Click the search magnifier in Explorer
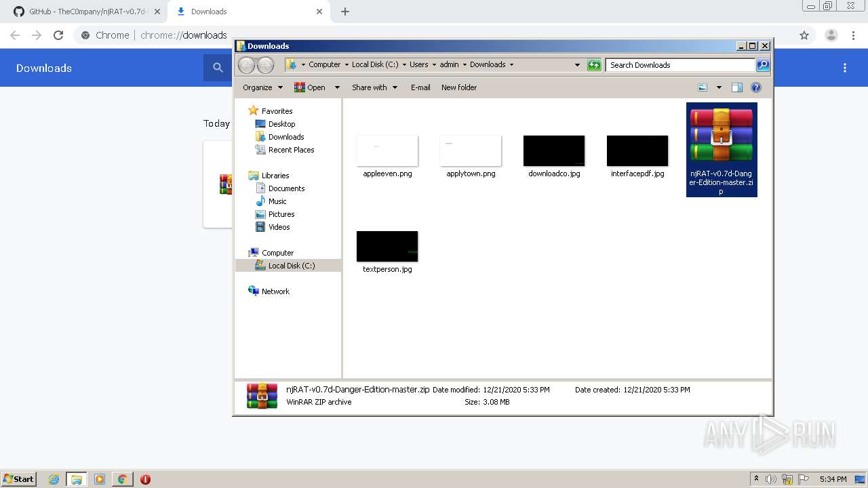The width and height of the screenshot is (868, 488). [763, 65]
